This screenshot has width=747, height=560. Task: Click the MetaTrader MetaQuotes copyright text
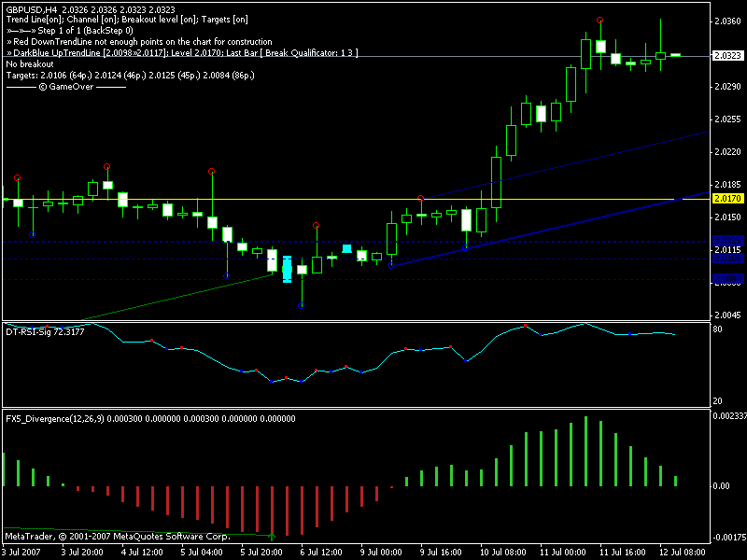pos(117,537)
